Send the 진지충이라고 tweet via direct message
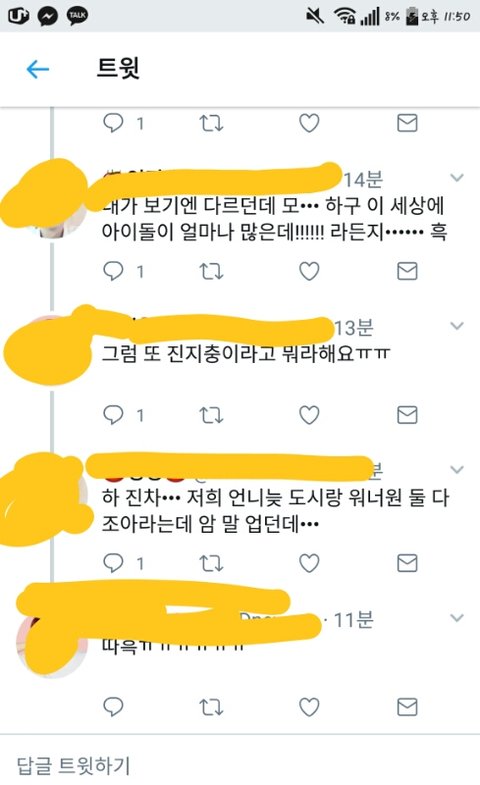This screenshot has width=480, height=785. (x=407, y=415)
